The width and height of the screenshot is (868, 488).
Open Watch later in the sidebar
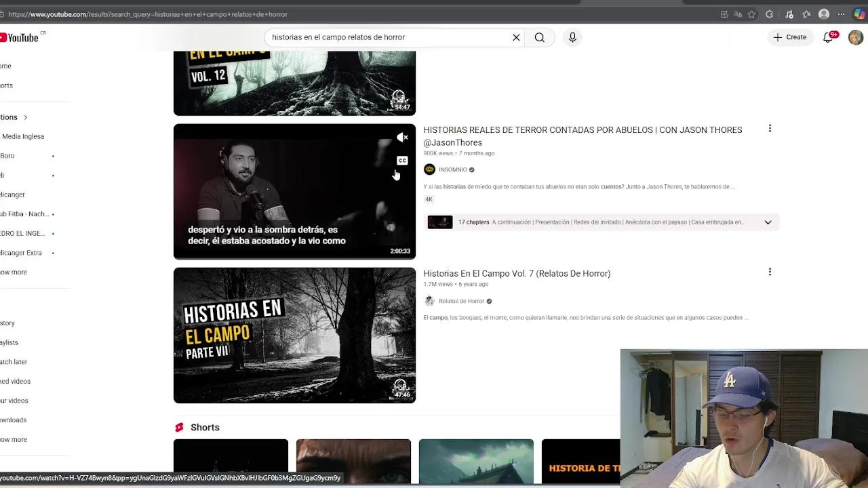tap(14, 362)
